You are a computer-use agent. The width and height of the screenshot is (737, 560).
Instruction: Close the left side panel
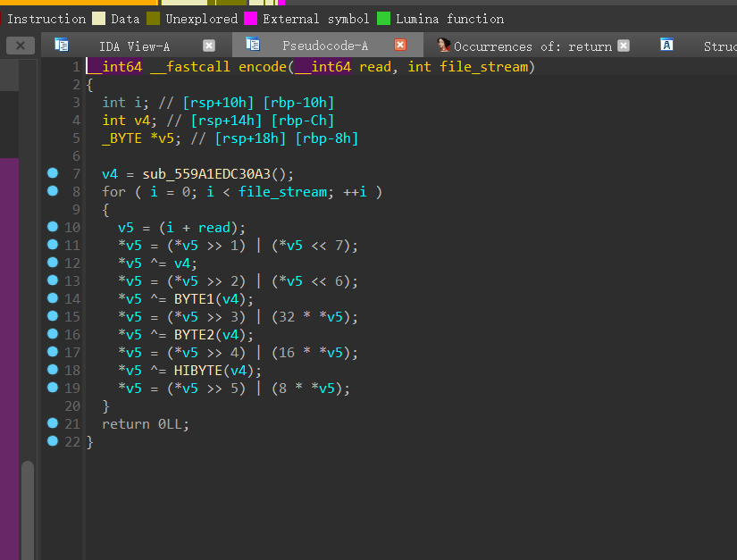click(21, 46)
